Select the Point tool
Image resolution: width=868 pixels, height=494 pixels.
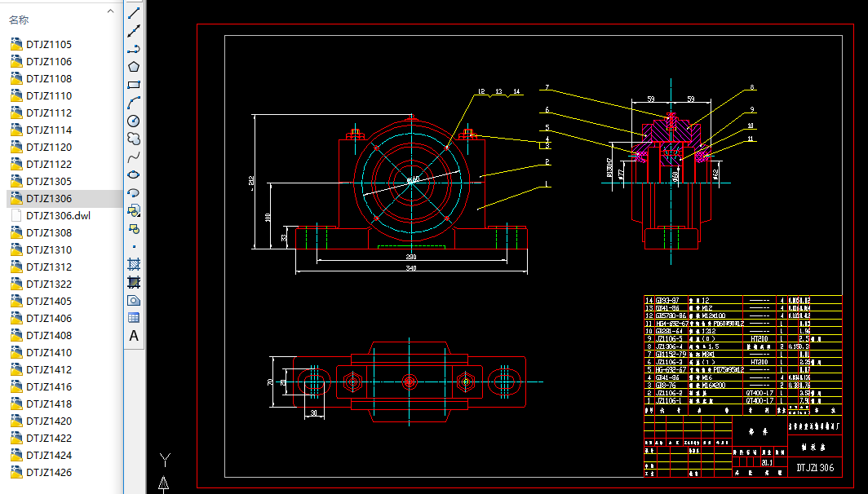coord(134,247)
